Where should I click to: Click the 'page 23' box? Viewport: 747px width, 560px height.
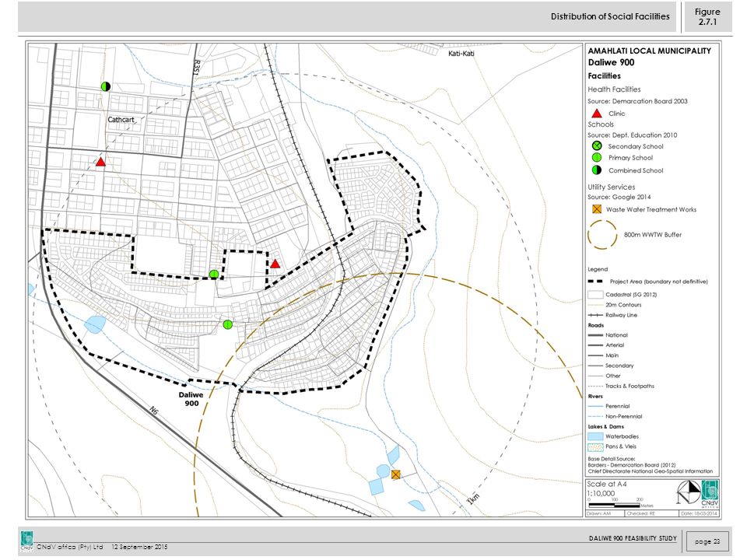[x=707, y=541]
